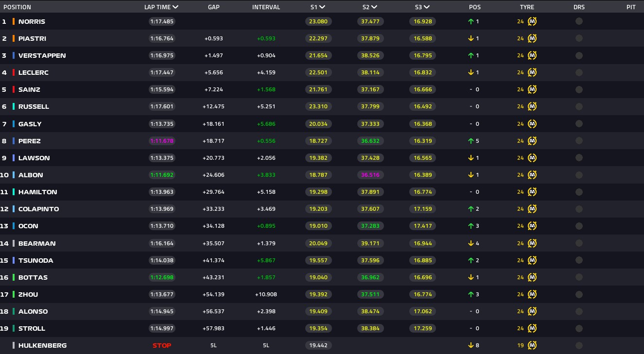Click the DRS indicator dot for Leclerc
644x354 pixels.
(579, 72)
